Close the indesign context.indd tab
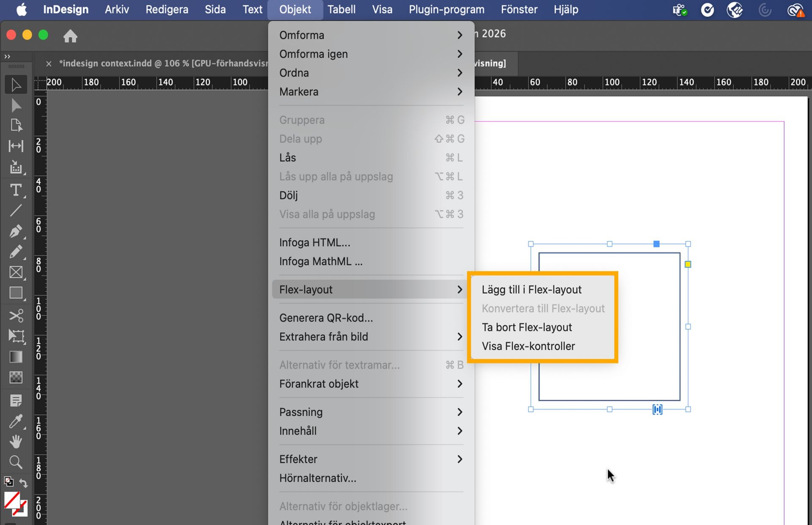The width and height of the screenshot is (812, 525). tap(49, 63)
